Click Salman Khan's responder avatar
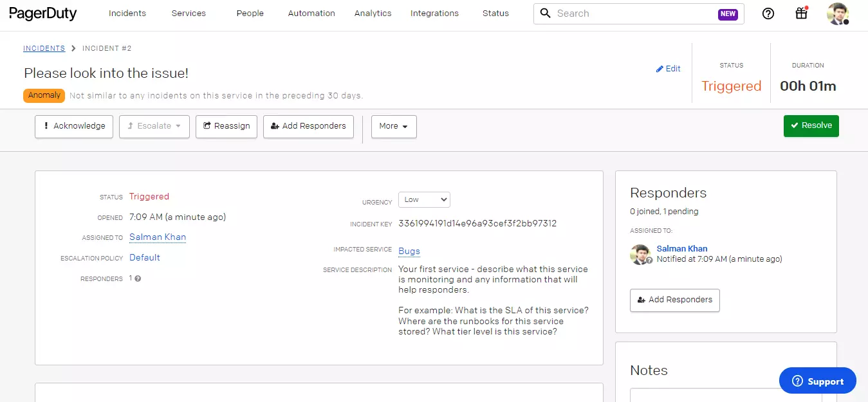Viewport: 868px width, 402px height. pos(641,255)
